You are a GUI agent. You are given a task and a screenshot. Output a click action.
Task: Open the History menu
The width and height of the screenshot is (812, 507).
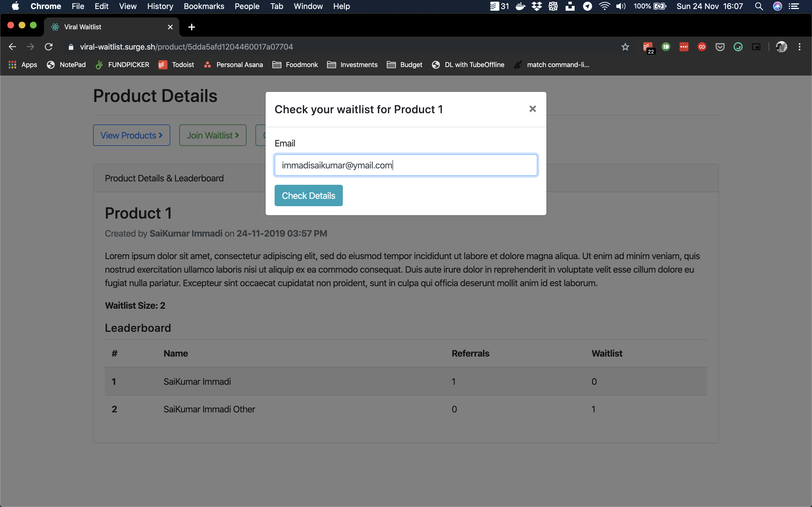pyautogui.click(x=160, y=6)
